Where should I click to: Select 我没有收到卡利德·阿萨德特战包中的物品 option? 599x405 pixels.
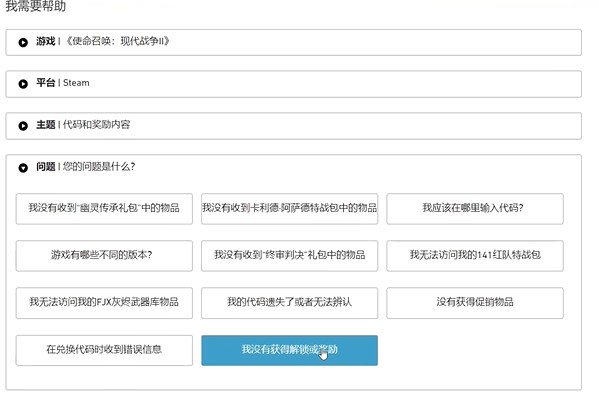click(289, 209)
